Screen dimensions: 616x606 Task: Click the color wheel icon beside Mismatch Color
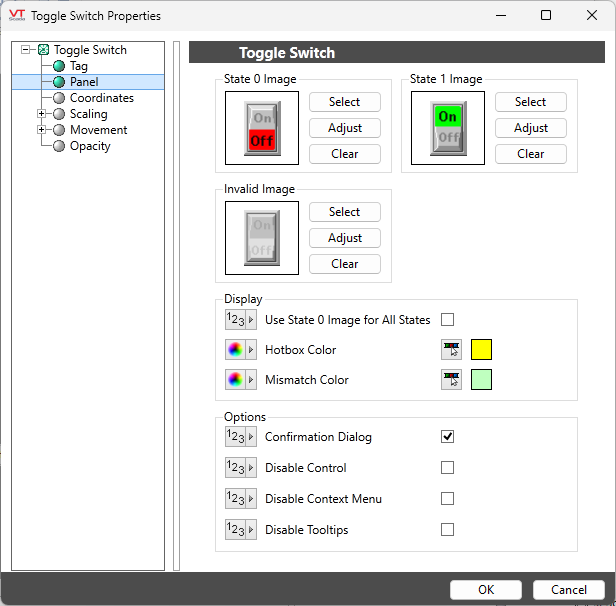pos(241,380)
